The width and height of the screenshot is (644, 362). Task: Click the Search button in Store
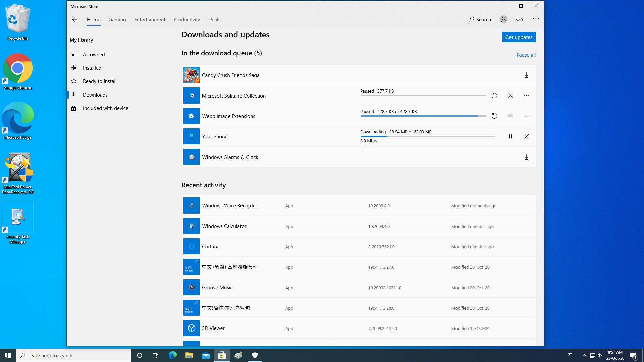point(480,19)
